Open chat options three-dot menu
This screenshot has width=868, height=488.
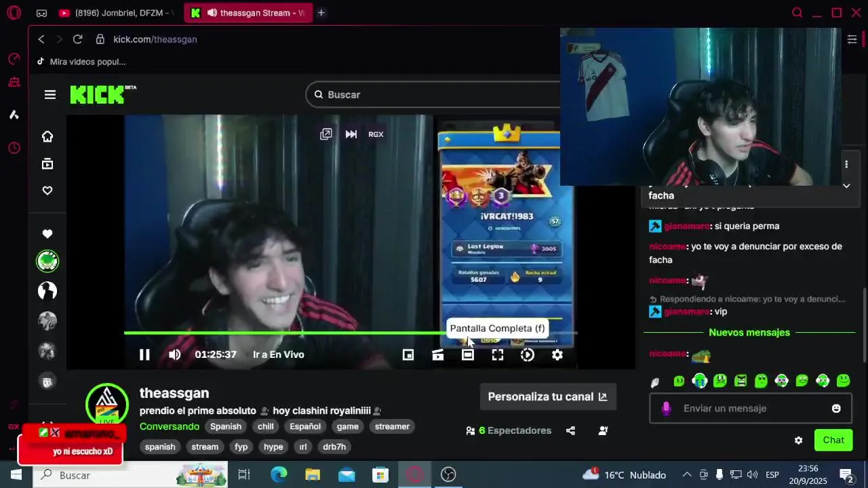(846, 165)
